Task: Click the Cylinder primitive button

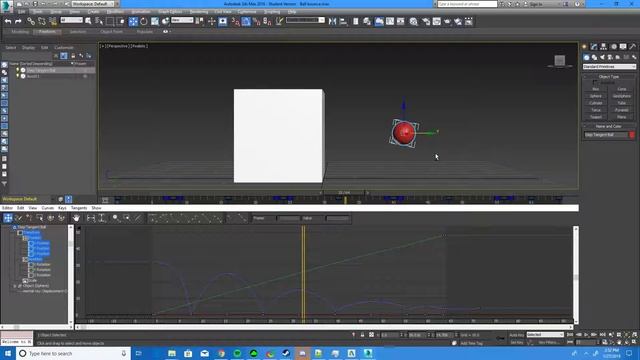Action: 596,103
